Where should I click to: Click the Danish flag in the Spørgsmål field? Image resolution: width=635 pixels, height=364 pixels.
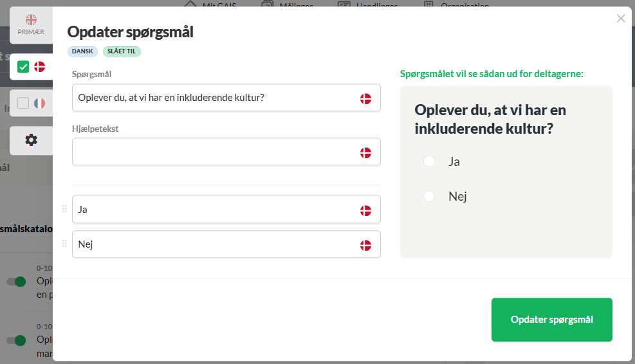pyautogui.click(x=365, y=98)
